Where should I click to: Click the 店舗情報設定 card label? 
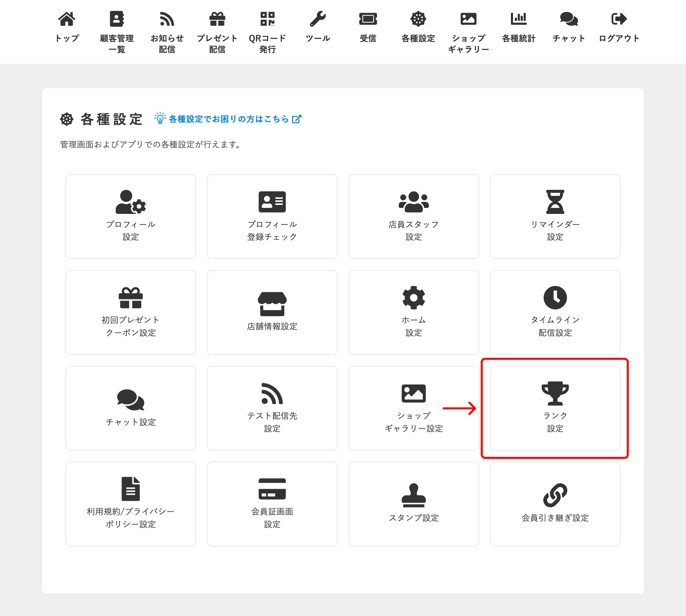pyautogui.click(x=272, y=326)
